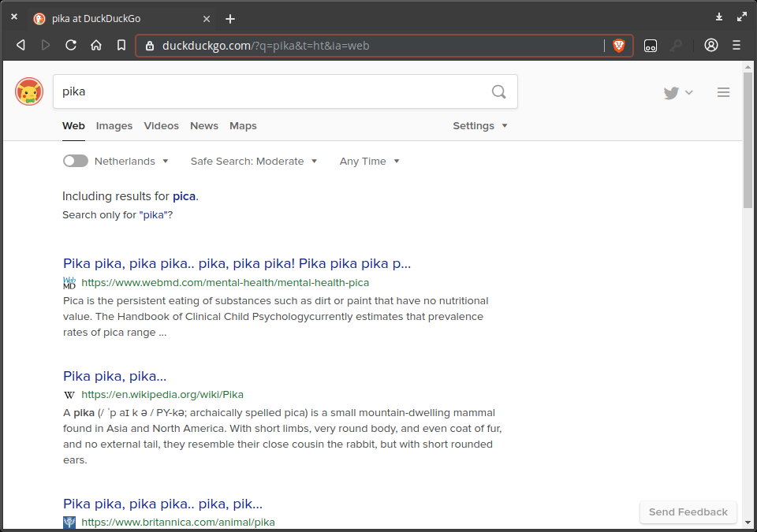Open the DuckDuckGo page hamburger menu

(x=723, y=92)
